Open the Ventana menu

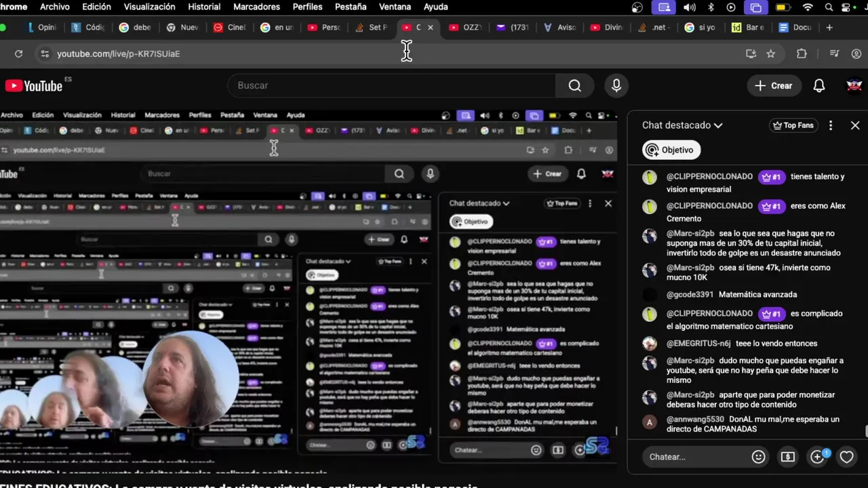[x=395, y=7]
